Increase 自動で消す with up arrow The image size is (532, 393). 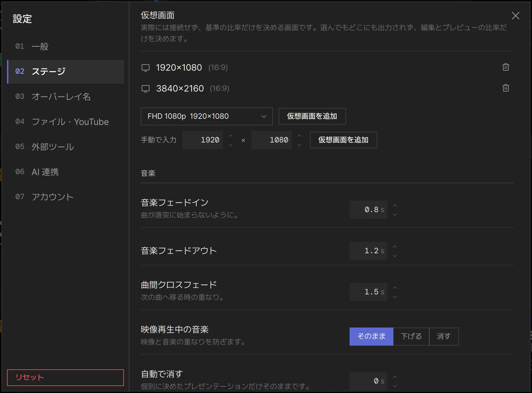pyautogui.click(x=395, y=377)
